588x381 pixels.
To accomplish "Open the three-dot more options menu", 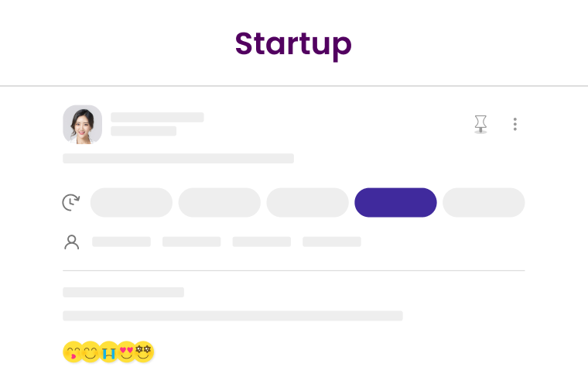I will pyautogui.click(x=515, y=124).
